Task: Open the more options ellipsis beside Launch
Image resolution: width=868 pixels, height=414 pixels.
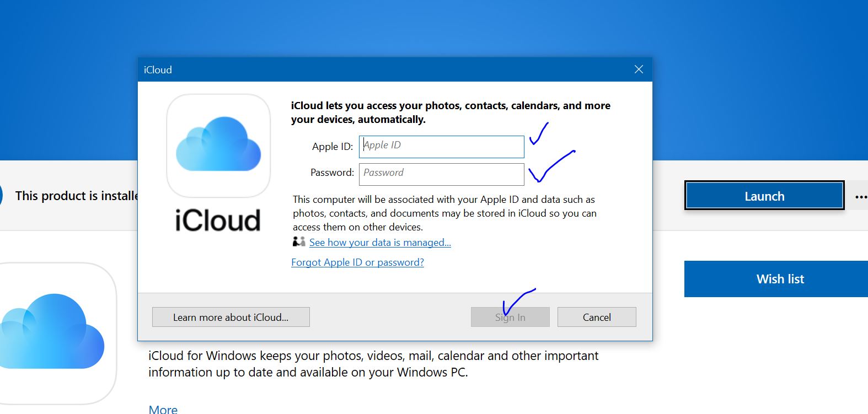Action: click(x=861, y=196)
